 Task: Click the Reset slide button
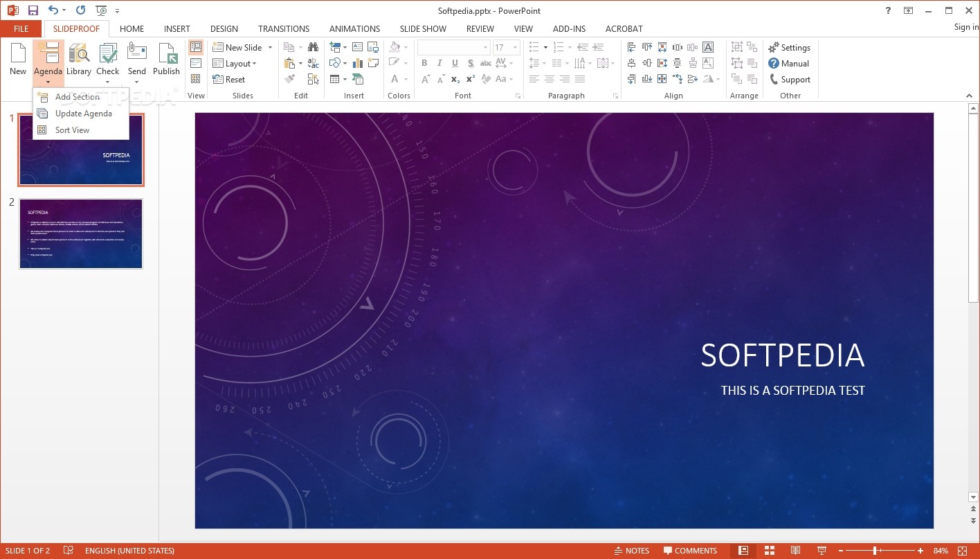click(x=228, y=79)
